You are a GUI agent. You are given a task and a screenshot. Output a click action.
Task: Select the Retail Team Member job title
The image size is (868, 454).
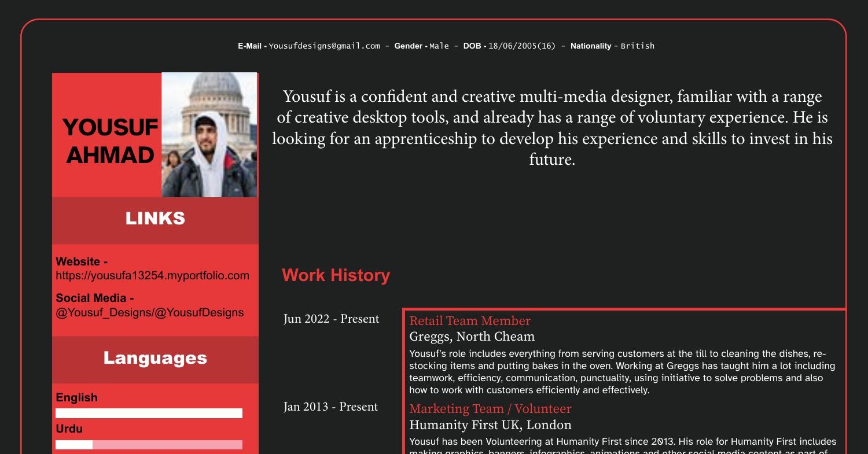tap(470, 320)
